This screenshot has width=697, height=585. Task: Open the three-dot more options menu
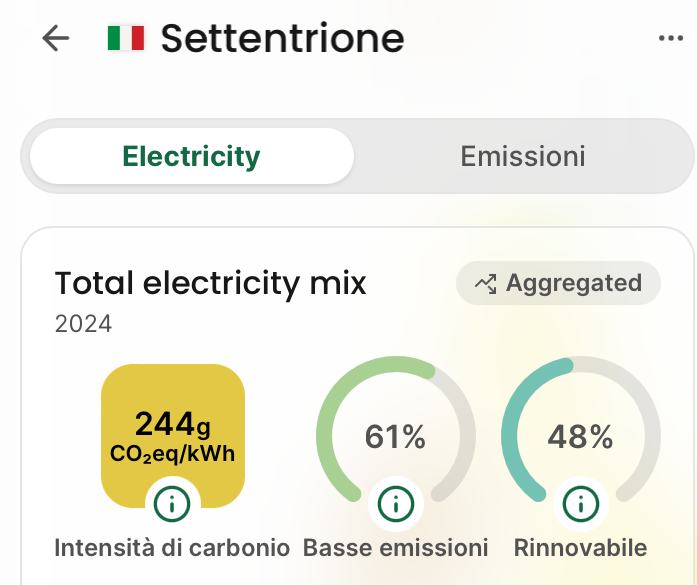coord(670,38)
